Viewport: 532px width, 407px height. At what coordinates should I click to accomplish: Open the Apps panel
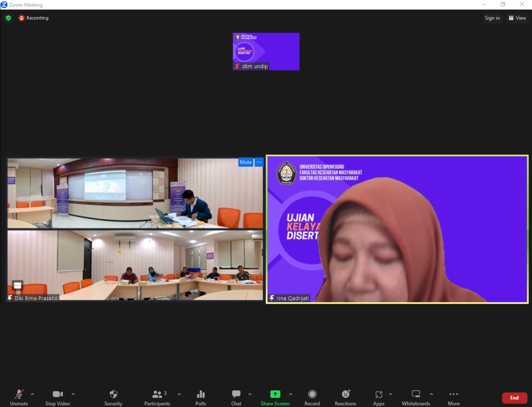click(x=379, y=397)
